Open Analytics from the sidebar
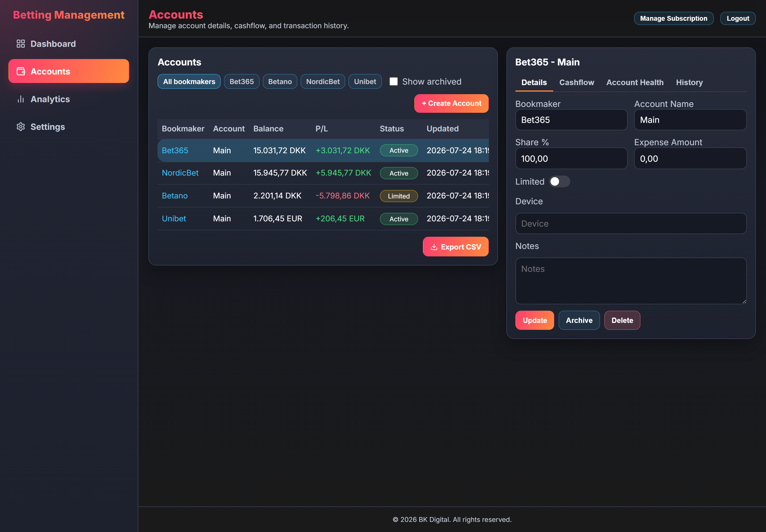The width and height of the screenshot is (766, 532). 69,99
